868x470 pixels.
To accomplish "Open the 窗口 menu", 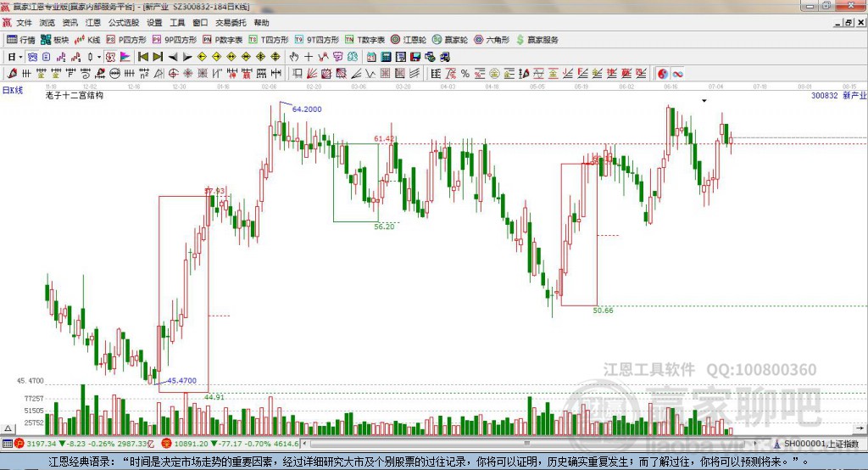I will point(200,23).
